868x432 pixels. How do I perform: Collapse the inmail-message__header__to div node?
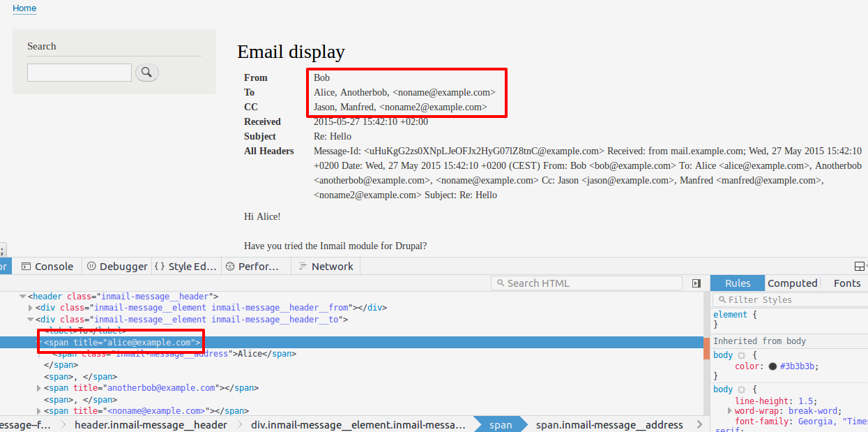click(29, 319)
